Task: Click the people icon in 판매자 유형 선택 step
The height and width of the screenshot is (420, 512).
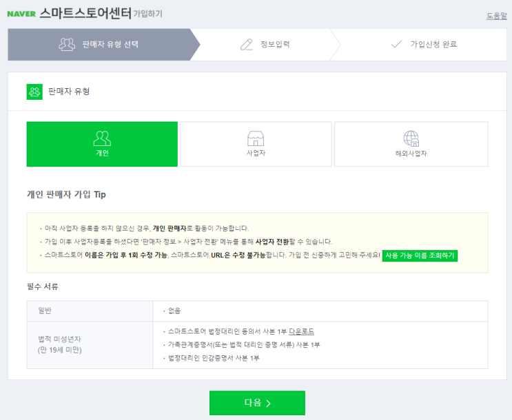Action: 67,44
